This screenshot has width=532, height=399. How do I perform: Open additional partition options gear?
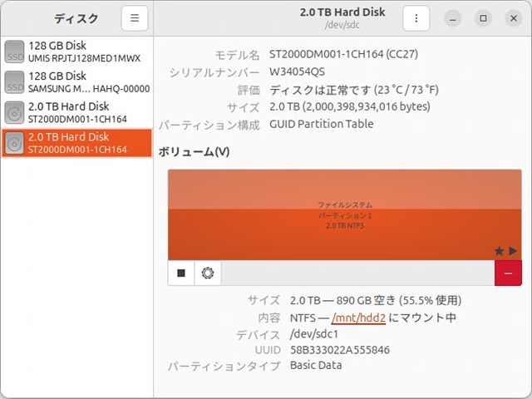coord(208,273)
